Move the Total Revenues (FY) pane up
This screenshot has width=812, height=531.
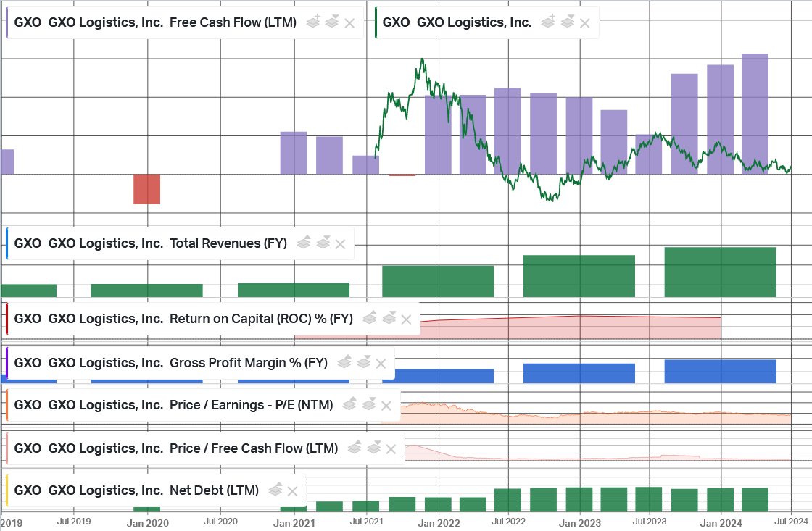coord(304,242)
